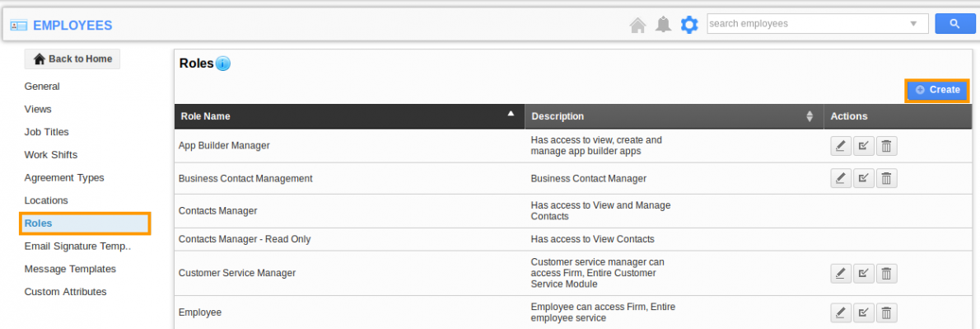Open privileges for Business Contact Management role
Viewport: 980px width, 329px height.
click(863, 178)
